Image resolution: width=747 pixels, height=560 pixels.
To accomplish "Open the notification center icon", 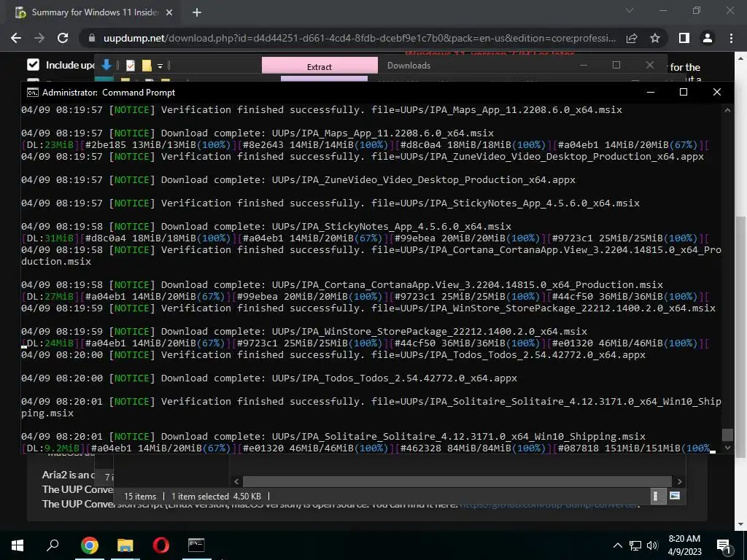I will tap(724, 546).
